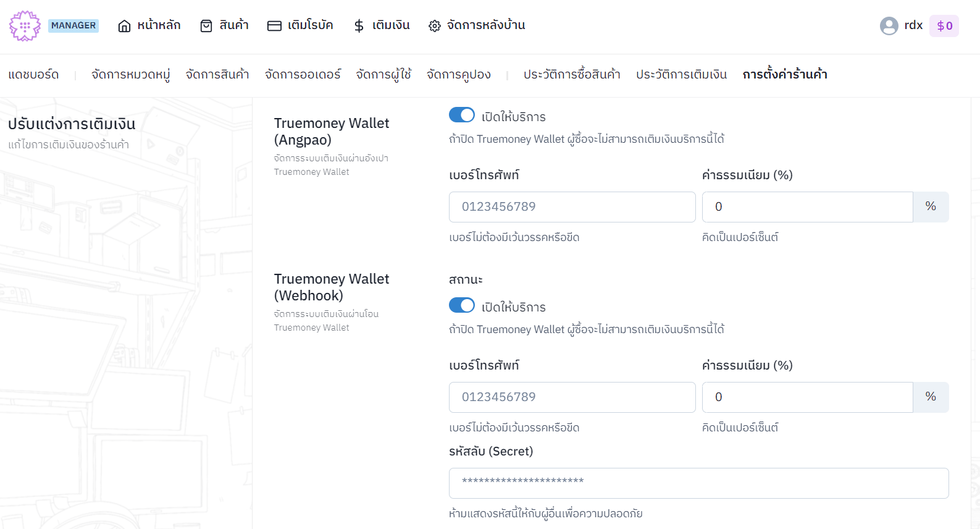Click the user avatar icon near rdx
Viewport: 980px width, 529px height.
pos(889,25)
